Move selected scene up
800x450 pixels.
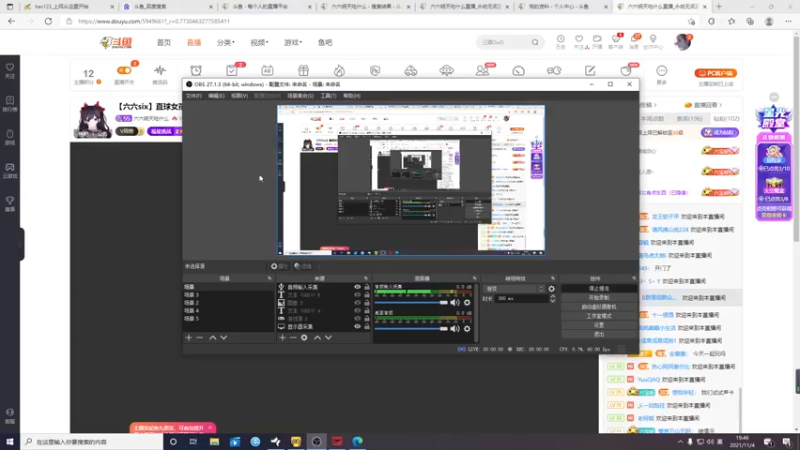click(213, 338)
